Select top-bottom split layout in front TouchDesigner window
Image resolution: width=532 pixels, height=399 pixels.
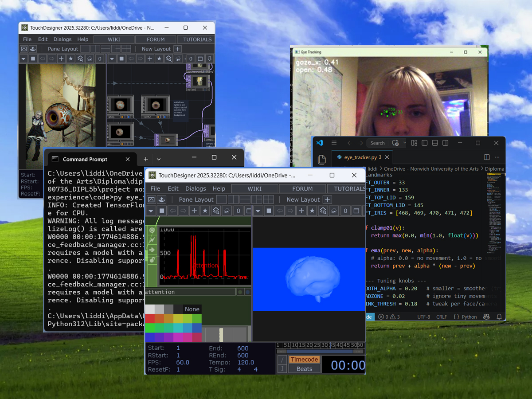tap(245, 199)
